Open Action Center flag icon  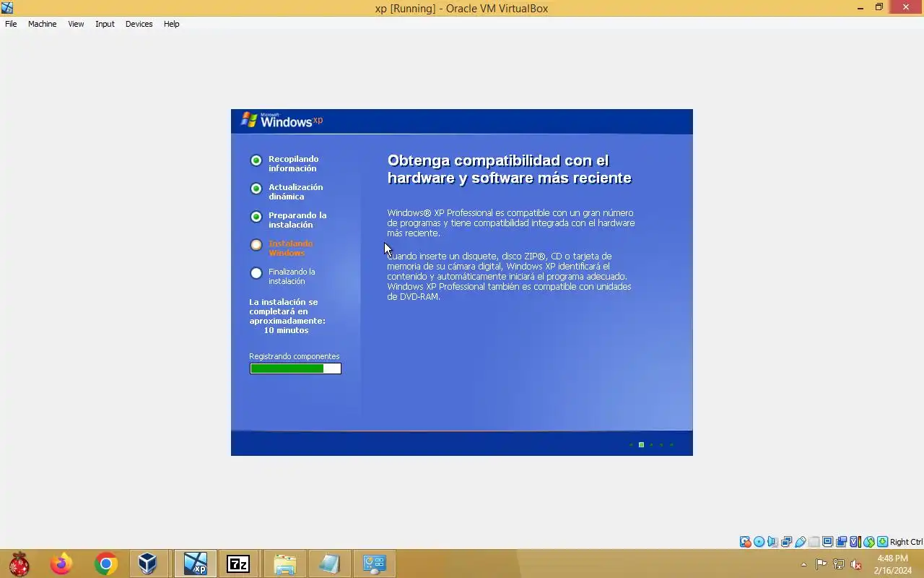pos(821,564)
